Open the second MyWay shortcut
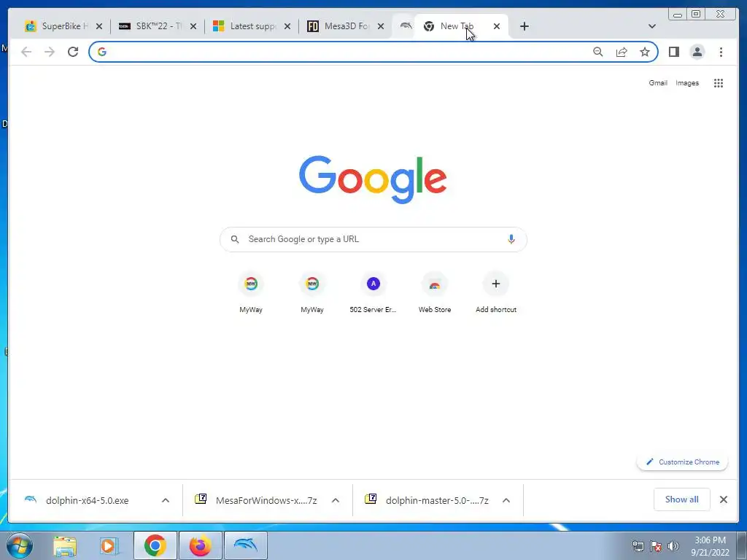The width and height of the screenshot is (747, 560). [x=312, y=293]
